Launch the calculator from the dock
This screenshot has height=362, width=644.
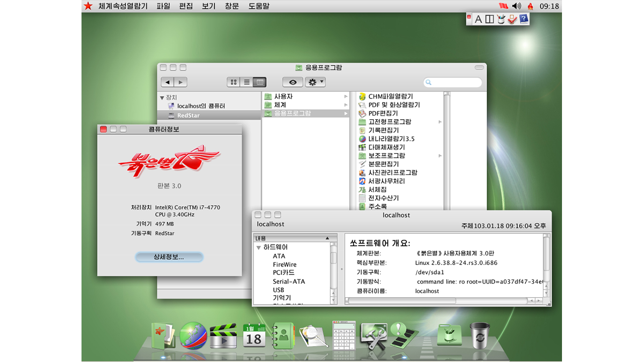[x=344, y=335]
